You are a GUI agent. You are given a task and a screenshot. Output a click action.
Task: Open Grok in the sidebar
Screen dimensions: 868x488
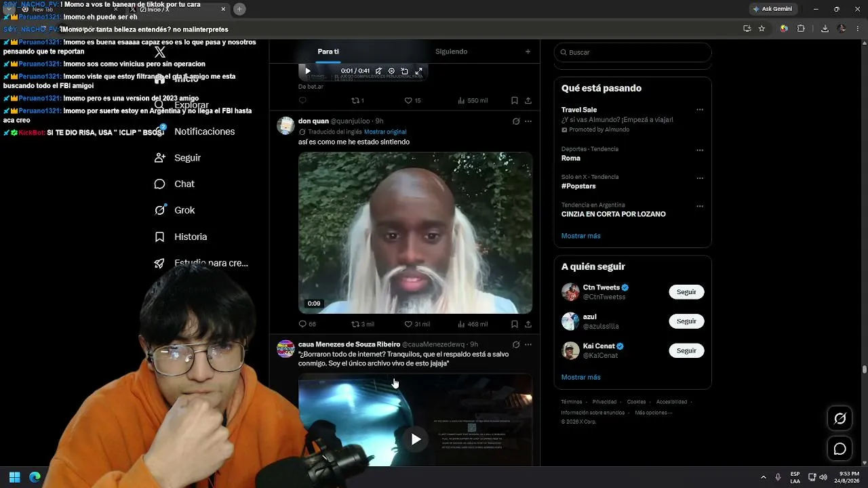click(x=174, y=210)
